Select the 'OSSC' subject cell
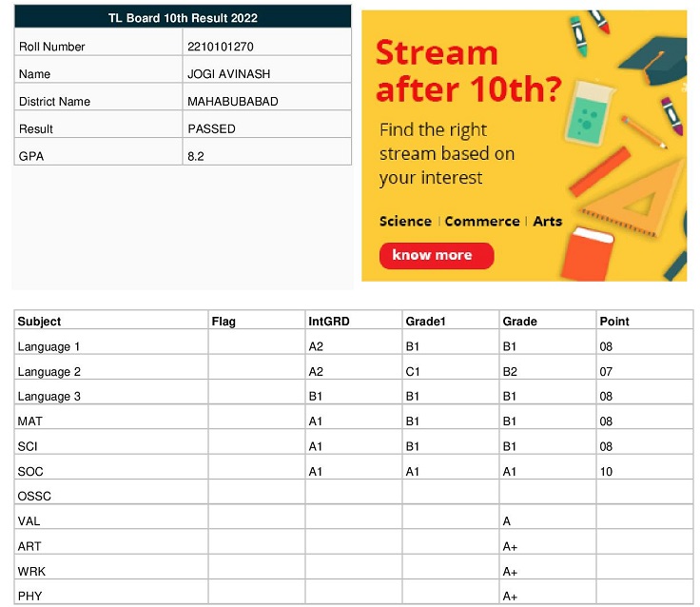 click(111, 492)
